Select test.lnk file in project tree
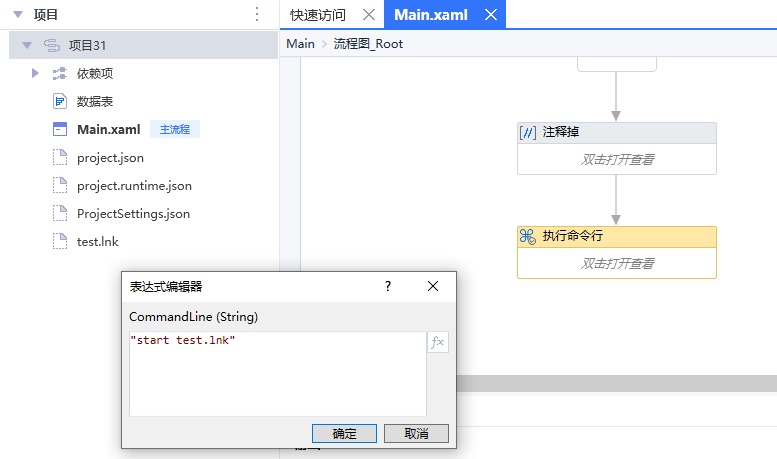This screenshot has width=777, height=459. point(97,241)
